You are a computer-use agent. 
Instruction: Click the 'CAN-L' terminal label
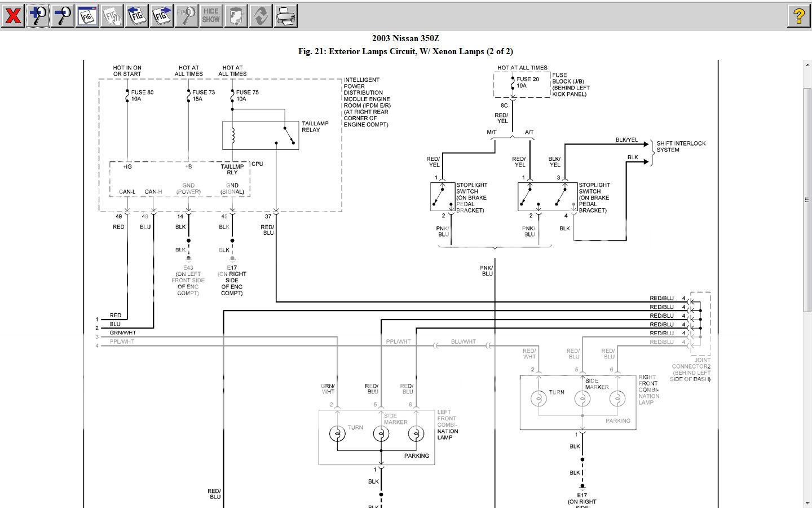(127, 192)
